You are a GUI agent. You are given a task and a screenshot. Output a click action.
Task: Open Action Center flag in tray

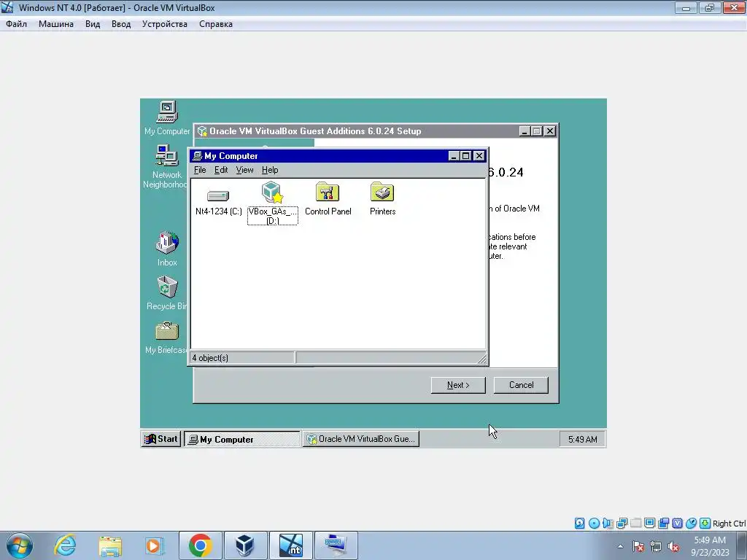pyautogui.click(x=638, y=547)
